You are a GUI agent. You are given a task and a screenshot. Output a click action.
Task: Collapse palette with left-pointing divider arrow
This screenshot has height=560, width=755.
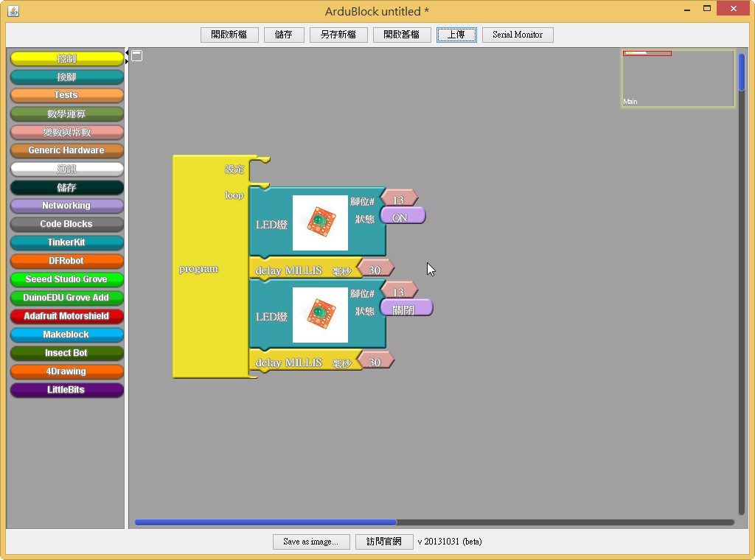(127, 53)
